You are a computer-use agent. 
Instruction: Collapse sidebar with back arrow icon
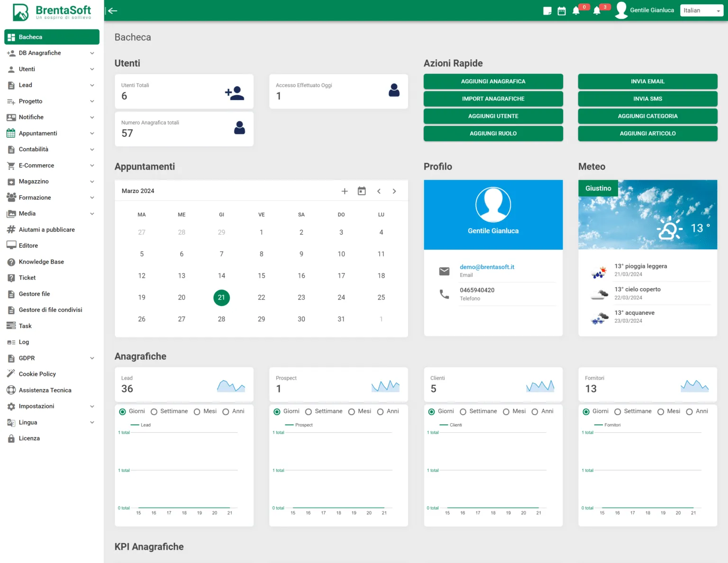pyautogui.click(x=112, y=10)
